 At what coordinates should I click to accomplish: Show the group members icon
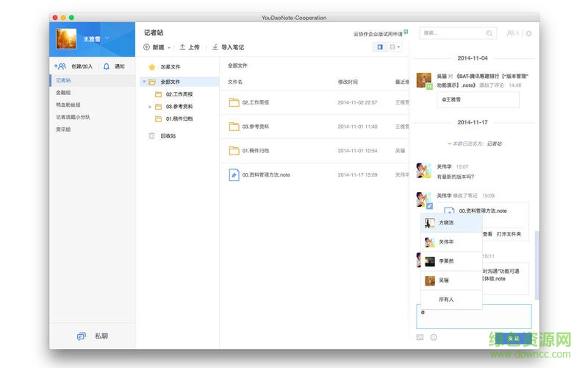512,33
